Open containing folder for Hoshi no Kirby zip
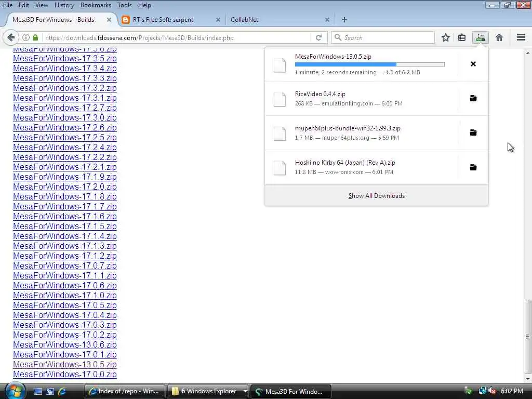 [473, 167]
